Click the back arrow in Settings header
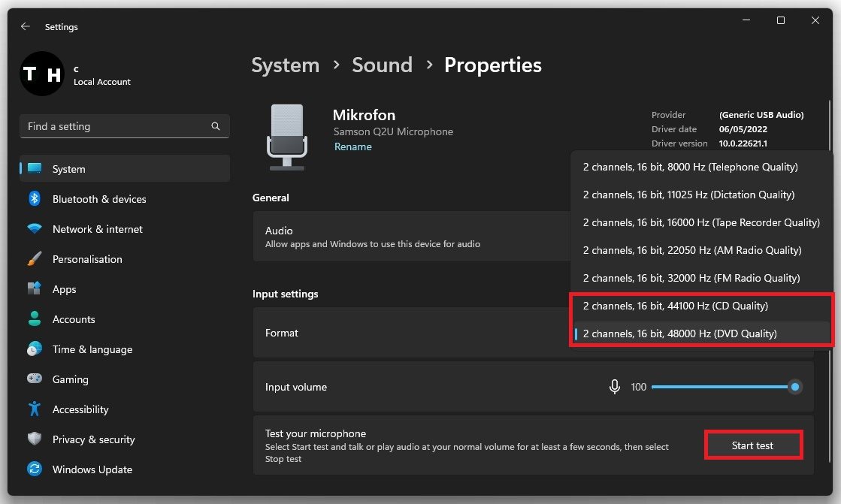The image size is (841, 504). point(26,26)
